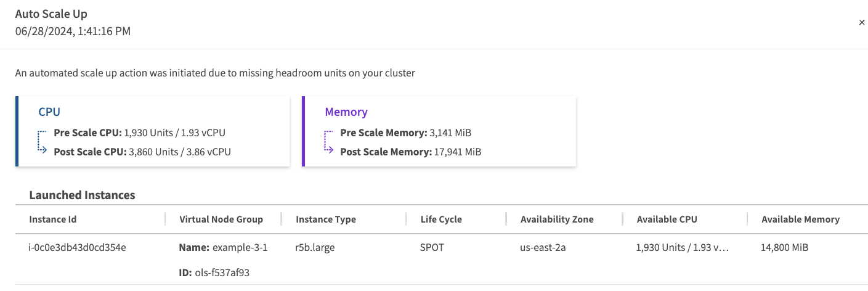Sort by Available CPU column header
The image size is (868, 291).
point(667,219)
